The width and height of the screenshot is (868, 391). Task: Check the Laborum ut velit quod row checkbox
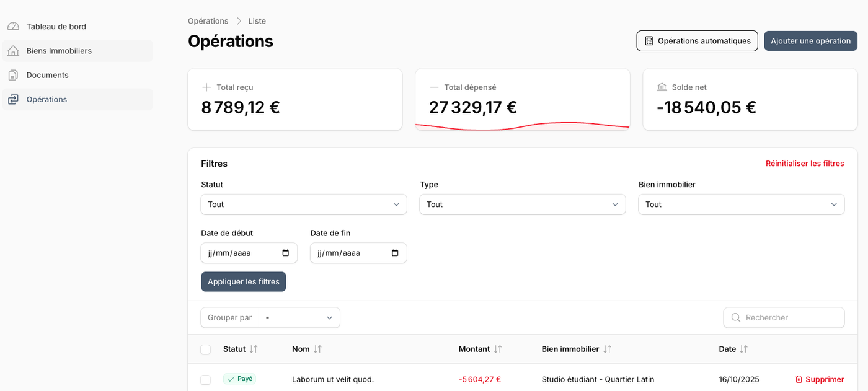(x=206, y=379)
